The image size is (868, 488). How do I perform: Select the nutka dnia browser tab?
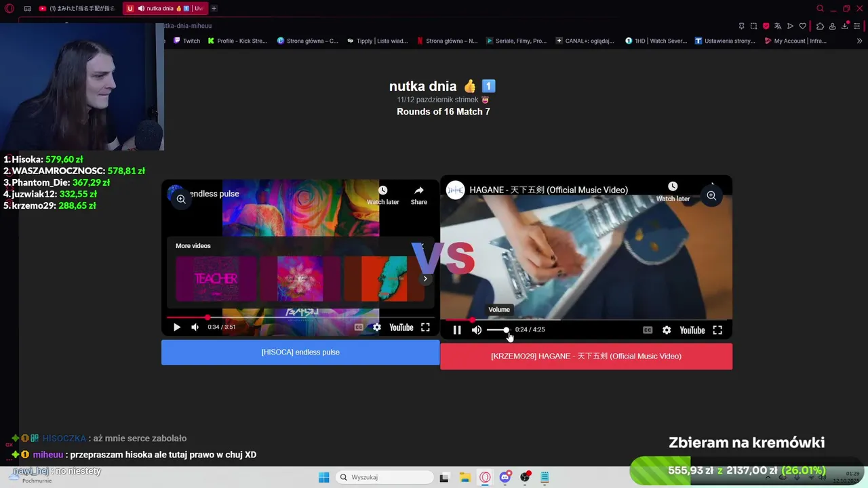165,8
